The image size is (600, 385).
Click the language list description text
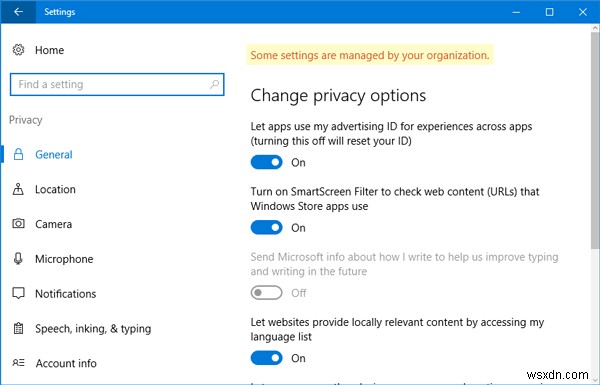397,329
